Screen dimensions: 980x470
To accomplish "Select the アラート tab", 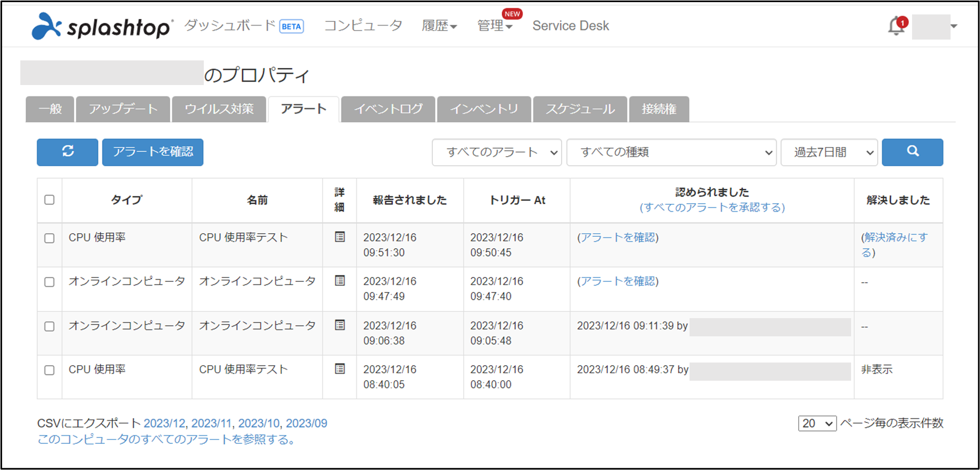I will pos(303,109).
